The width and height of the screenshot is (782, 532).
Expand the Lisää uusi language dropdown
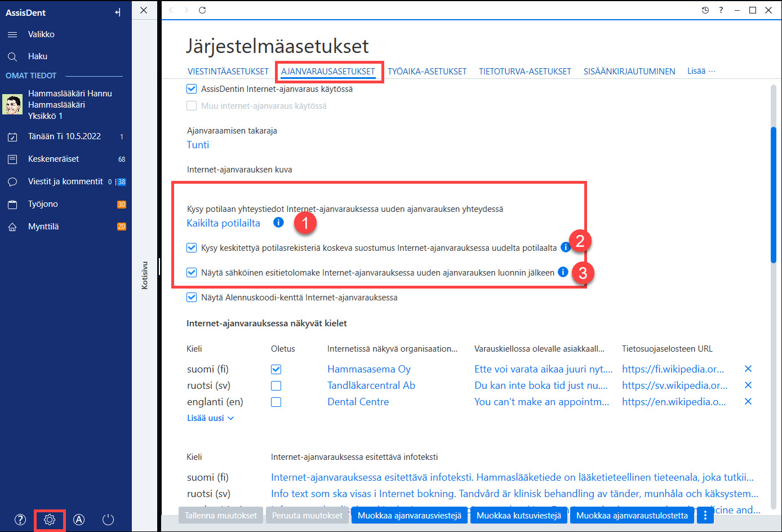[x=210, y=418]
